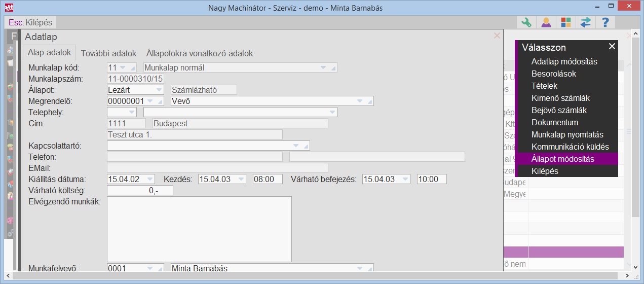Open the Telephely name dropdown

[332, 112]
